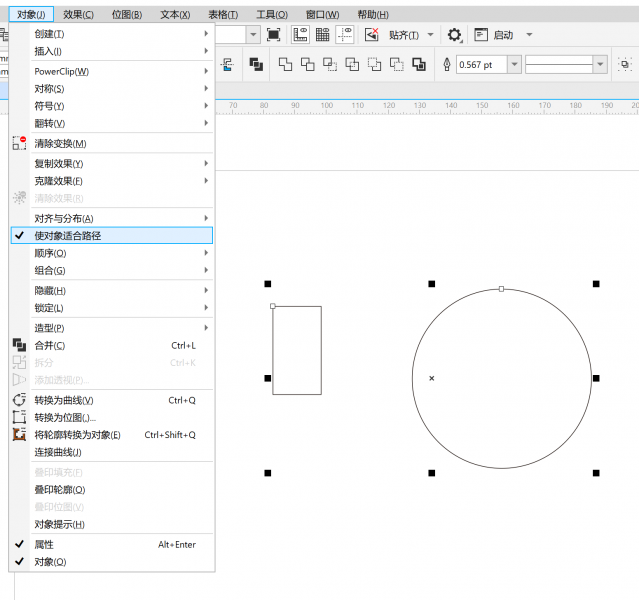Click the Intersect shapes icon
The height and width of the screenshot is (600, 639).
[330, 64]
